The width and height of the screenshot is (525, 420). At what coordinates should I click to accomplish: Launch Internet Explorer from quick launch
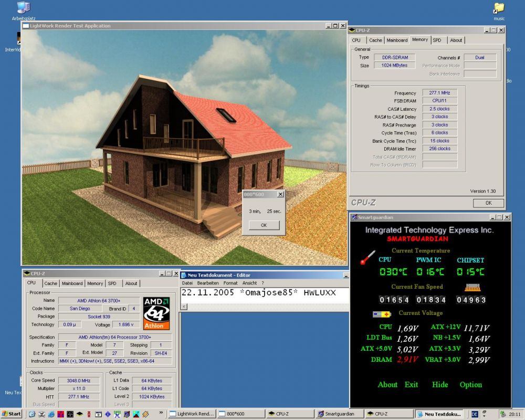(51, 414)
